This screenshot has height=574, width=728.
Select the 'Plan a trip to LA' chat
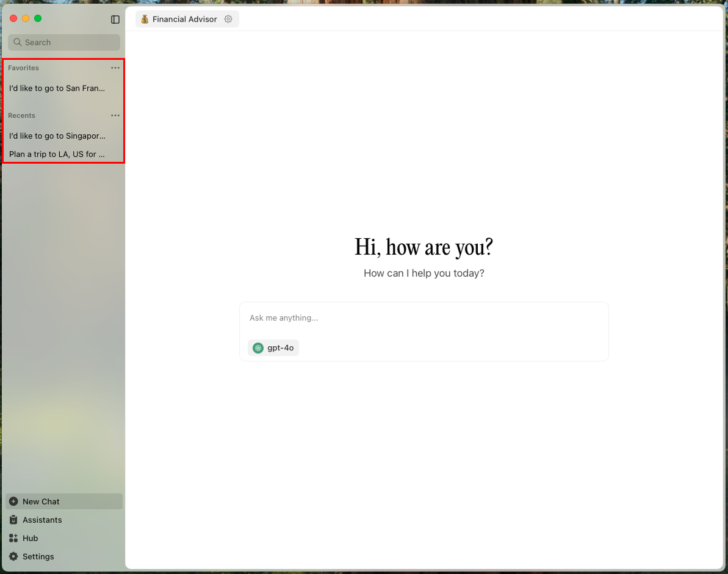[57, 154]
